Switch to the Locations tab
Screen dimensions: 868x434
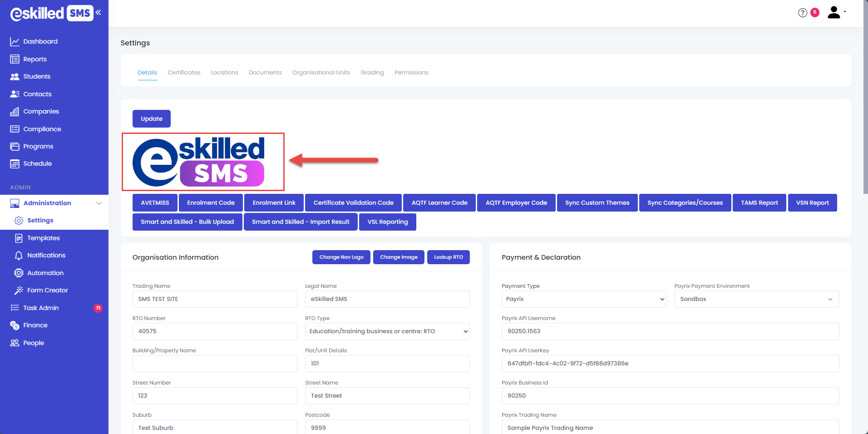(x=224, y=73)
